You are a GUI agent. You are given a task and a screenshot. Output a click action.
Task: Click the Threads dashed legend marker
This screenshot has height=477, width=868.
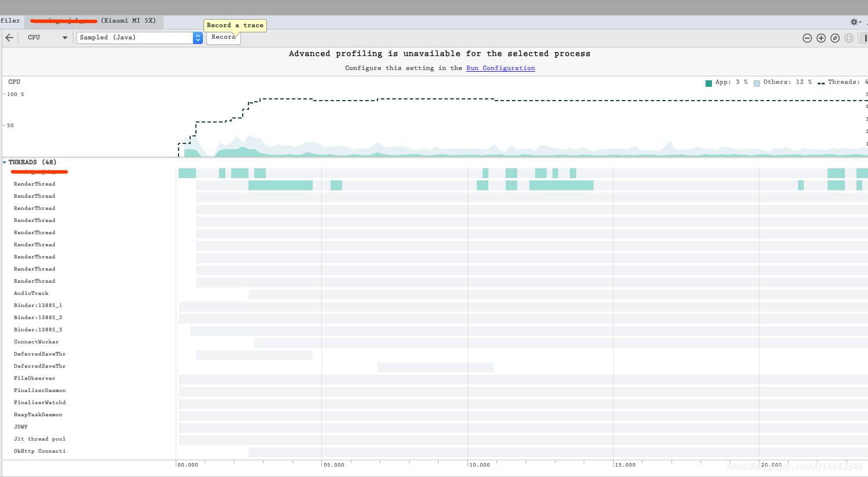tap(821, 83)
